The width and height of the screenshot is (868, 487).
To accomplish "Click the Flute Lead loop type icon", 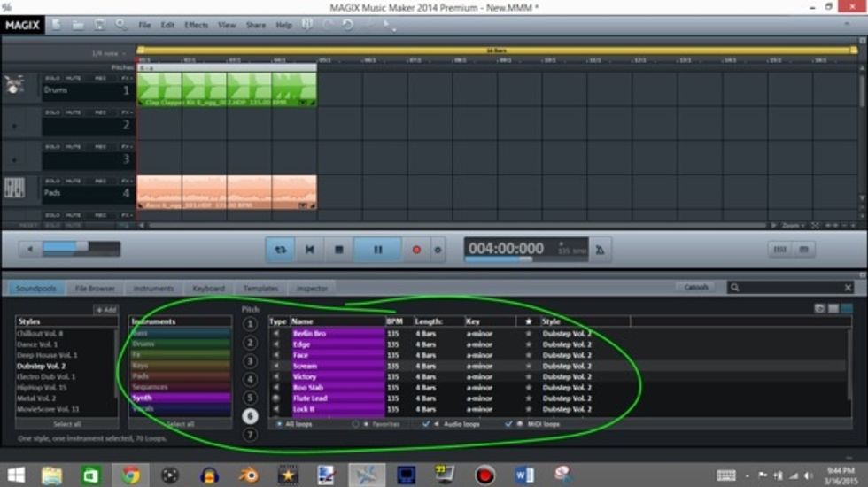I will point(276,398).
